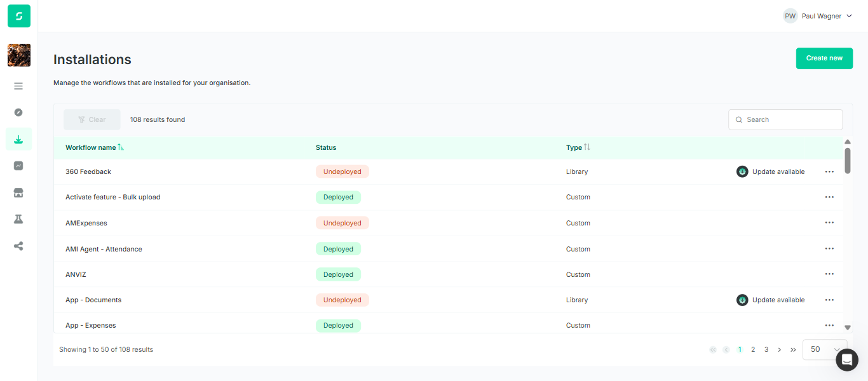The image size is (868, 381).
Task: Open the marketplace store icon in sidebar
Action: [x=18, y=192]
